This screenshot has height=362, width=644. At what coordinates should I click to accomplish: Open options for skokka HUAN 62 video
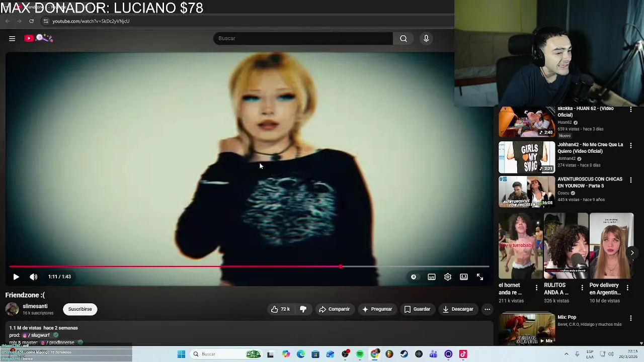[x=631, y=109]
